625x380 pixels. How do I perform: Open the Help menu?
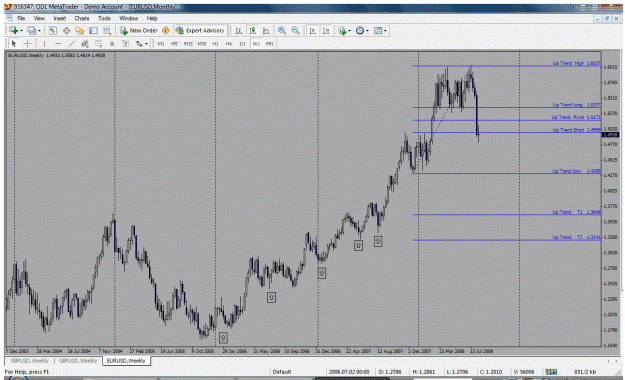[x=152, y=18]
